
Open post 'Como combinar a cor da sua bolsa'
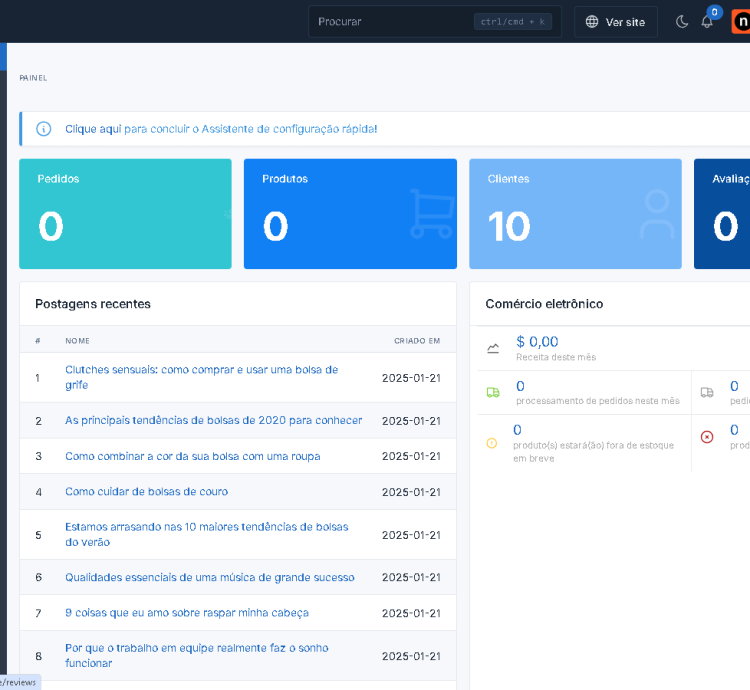click(192, 456)
